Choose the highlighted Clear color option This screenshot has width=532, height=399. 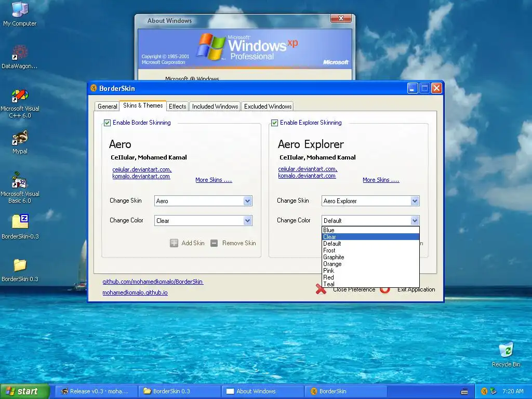370,237
